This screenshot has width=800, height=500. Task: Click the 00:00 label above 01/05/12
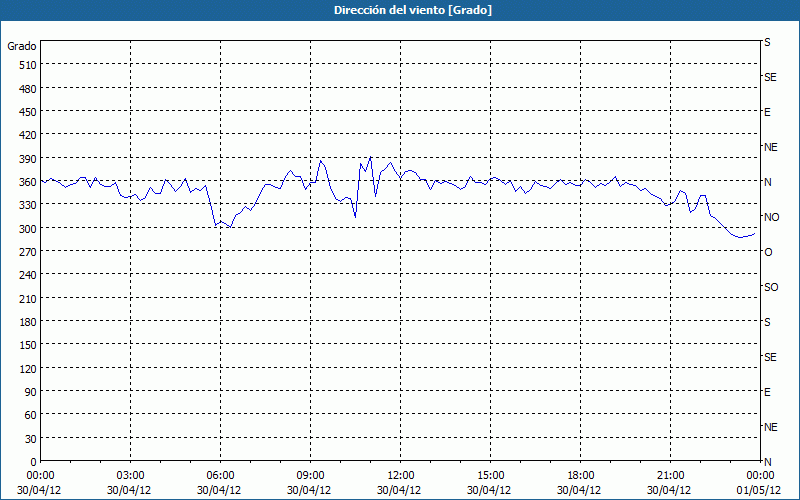760,476
